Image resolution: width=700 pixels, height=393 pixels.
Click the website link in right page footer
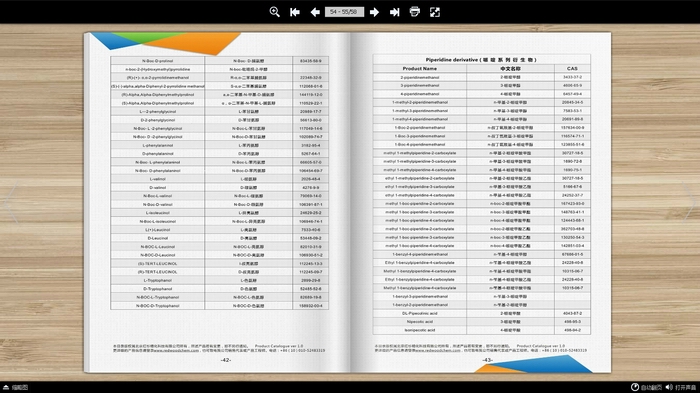click(x=437, y=351)
